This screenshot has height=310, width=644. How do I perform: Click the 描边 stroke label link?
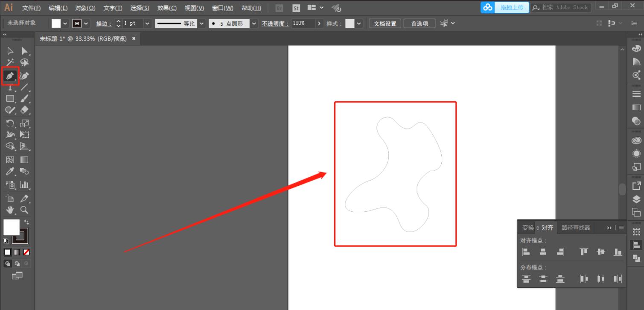(x=104, y=24)
